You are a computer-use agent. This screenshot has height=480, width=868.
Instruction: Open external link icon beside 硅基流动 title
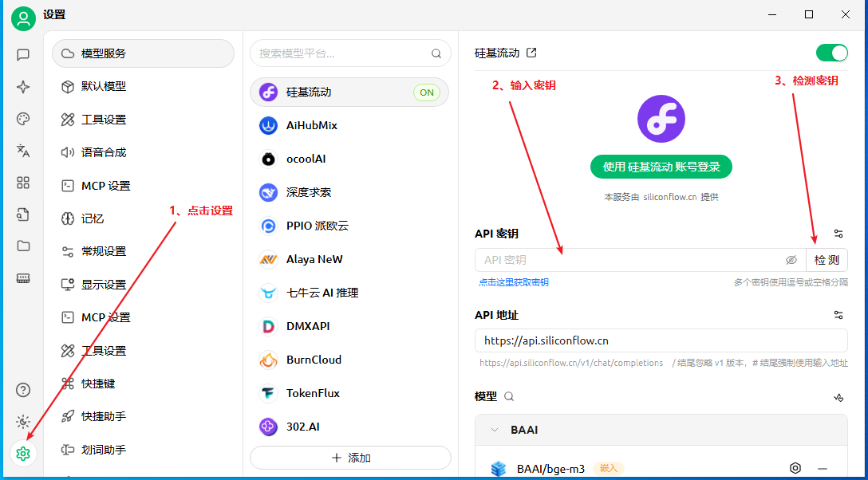point(532,53)
